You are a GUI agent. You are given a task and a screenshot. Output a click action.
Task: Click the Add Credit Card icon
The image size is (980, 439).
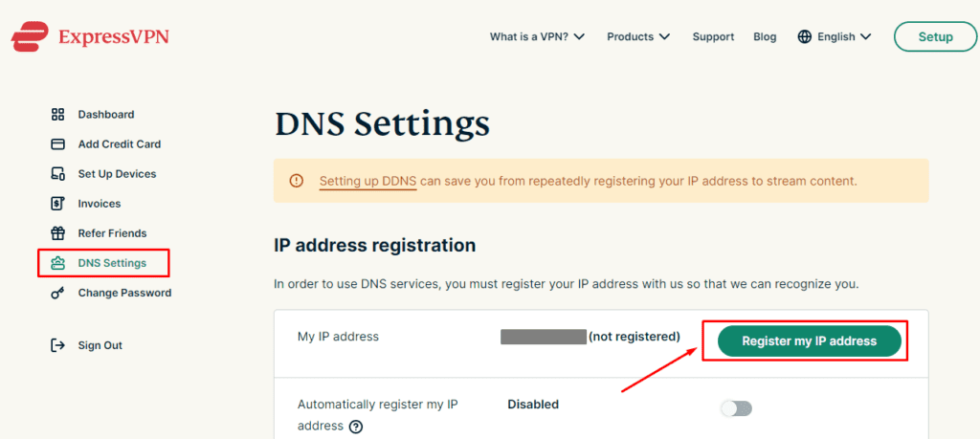[57, 144]
